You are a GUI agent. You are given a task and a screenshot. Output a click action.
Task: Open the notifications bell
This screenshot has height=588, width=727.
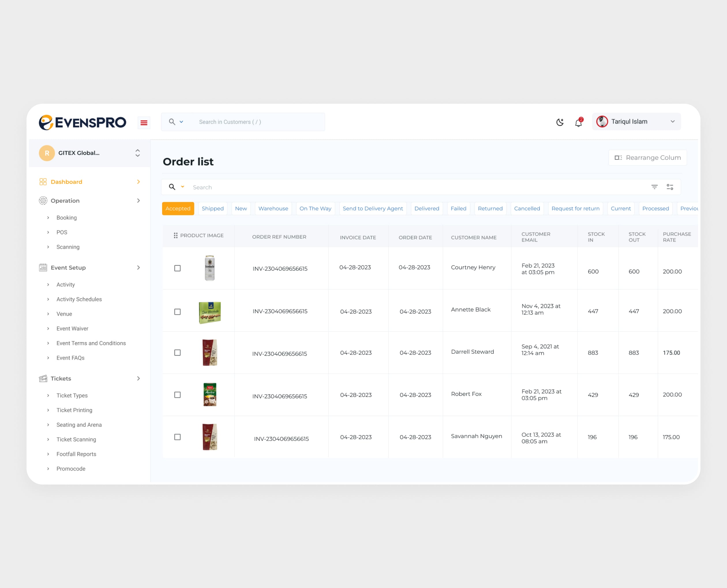578,122
